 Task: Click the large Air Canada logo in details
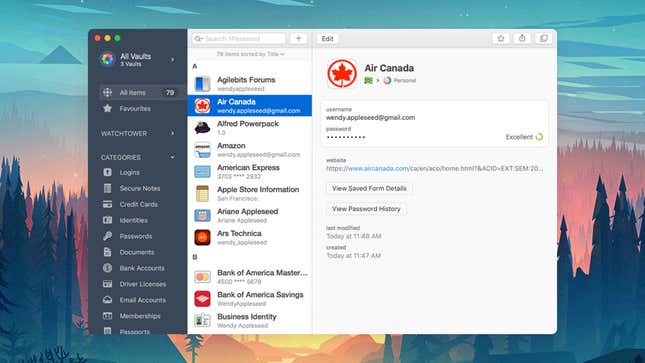tap(342, 74)
